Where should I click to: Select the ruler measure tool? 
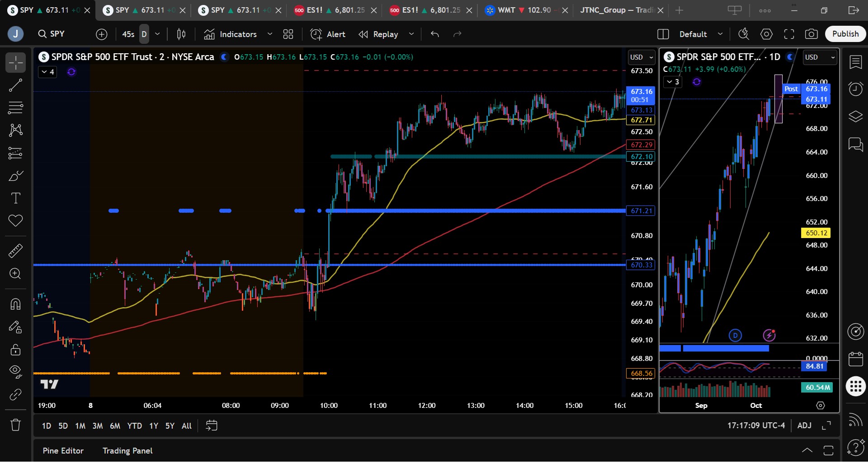(15, 251)
